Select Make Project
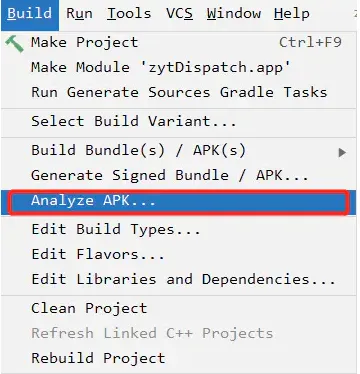This screenshot has width=360, height=374. click(x=180, y=43)
